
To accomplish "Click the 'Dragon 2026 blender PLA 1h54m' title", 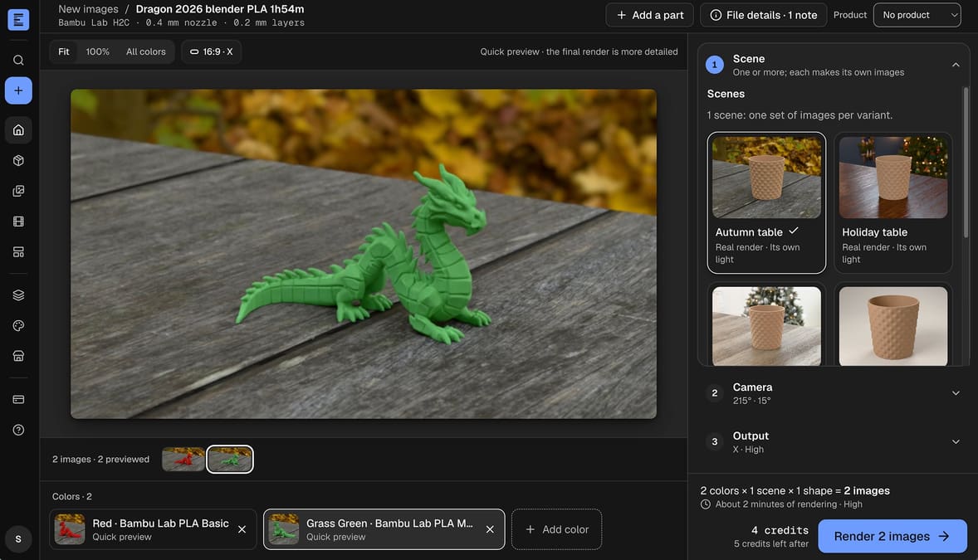I will tap(219, 9).
